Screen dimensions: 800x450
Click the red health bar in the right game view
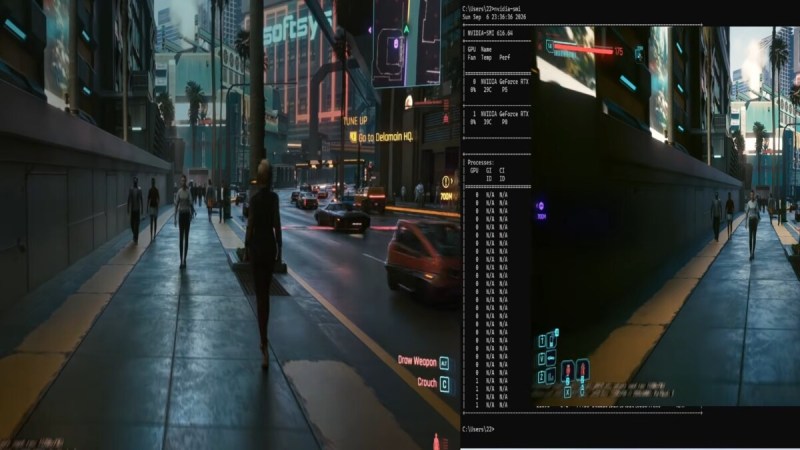click(x=583, y=49)
